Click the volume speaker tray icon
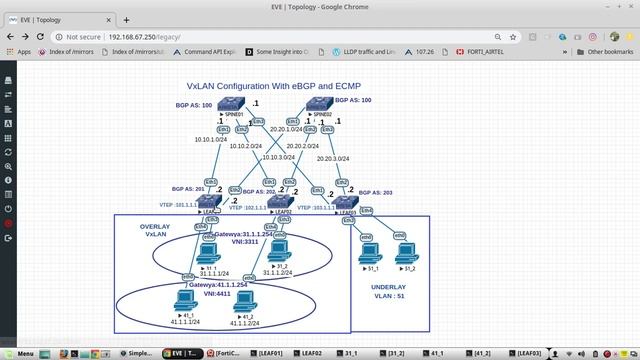The width and height of the screenshot is (640, 360). pyautogui.click(x=581, y=354)
